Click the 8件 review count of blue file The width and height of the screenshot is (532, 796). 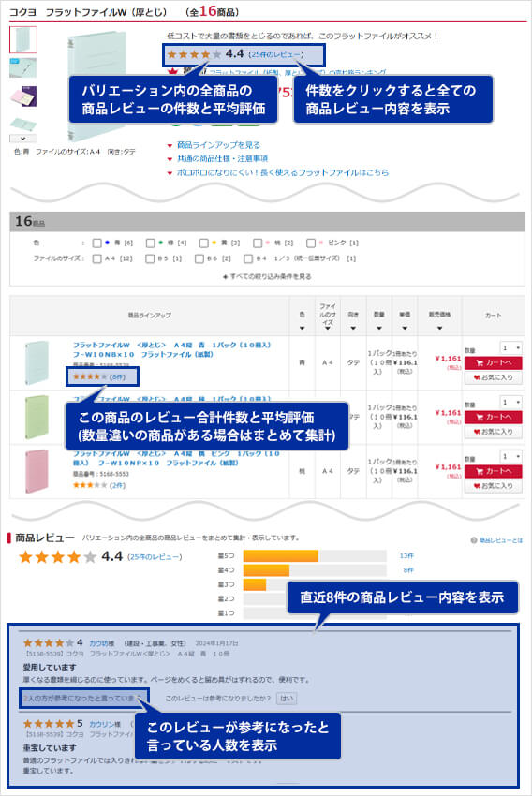click(117, 376)
